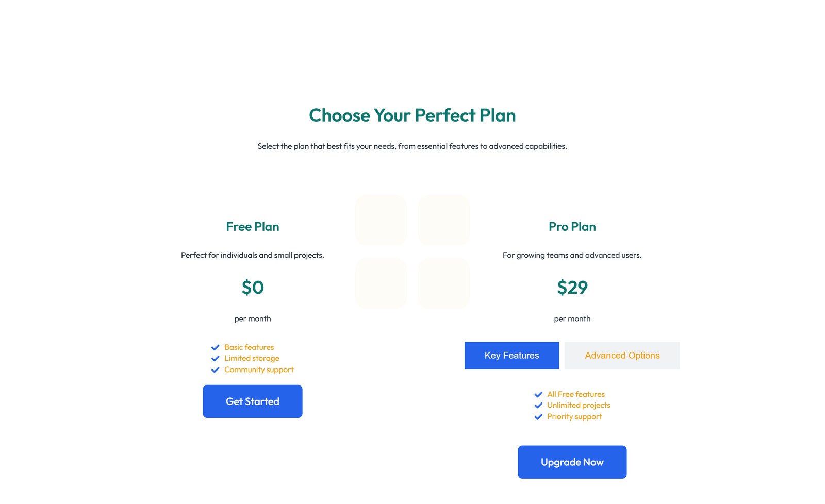Click the checkmark beside Community support
825x504 pixels.
[x=216, y=370]
